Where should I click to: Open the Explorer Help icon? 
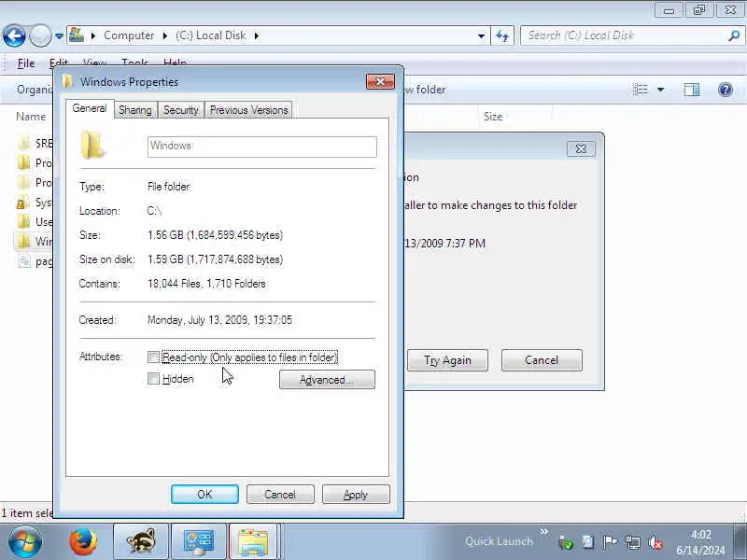pos(726,90)
